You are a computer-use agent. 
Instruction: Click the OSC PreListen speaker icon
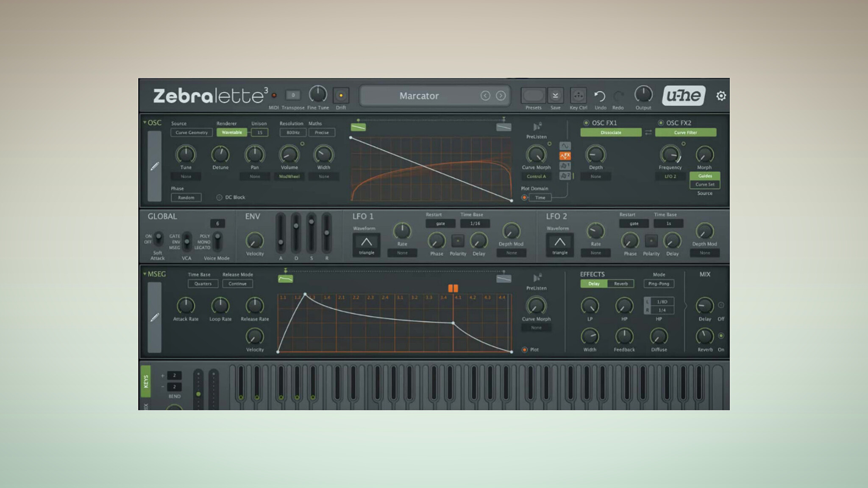537,127
